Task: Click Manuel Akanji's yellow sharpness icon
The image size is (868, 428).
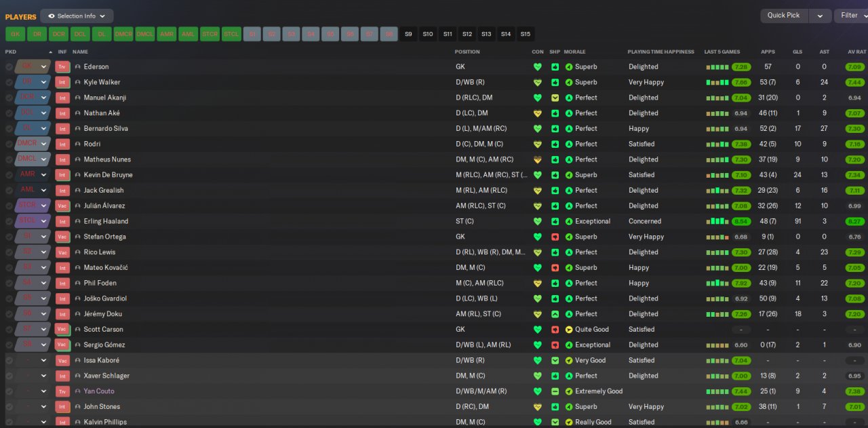Action: [x=555, y=98]
